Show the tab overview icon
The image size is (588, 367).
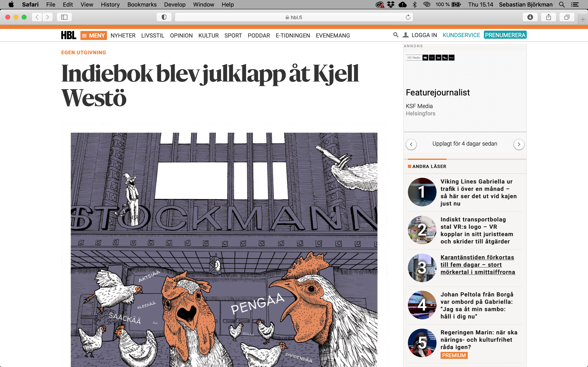tap(567, 17)
